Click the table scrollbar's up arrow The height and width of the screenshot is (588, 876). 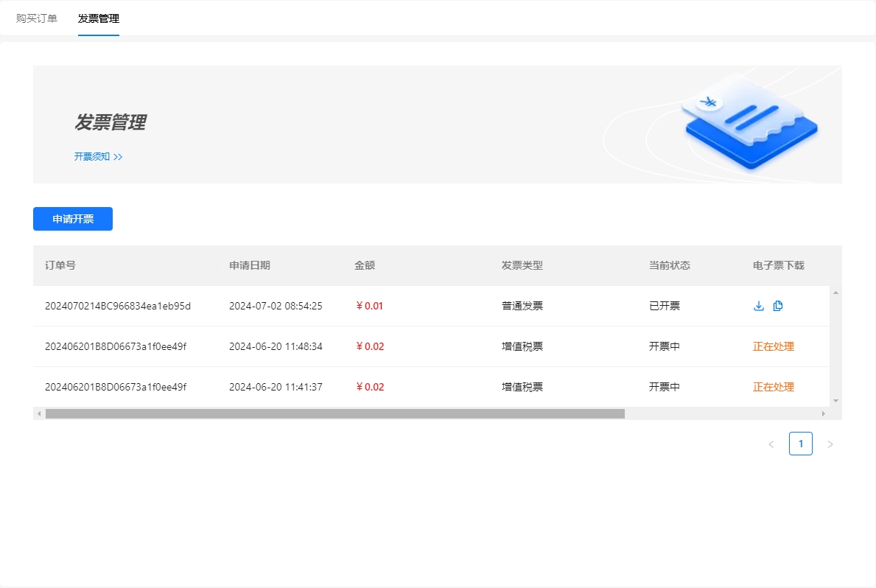tap(834, 291)
